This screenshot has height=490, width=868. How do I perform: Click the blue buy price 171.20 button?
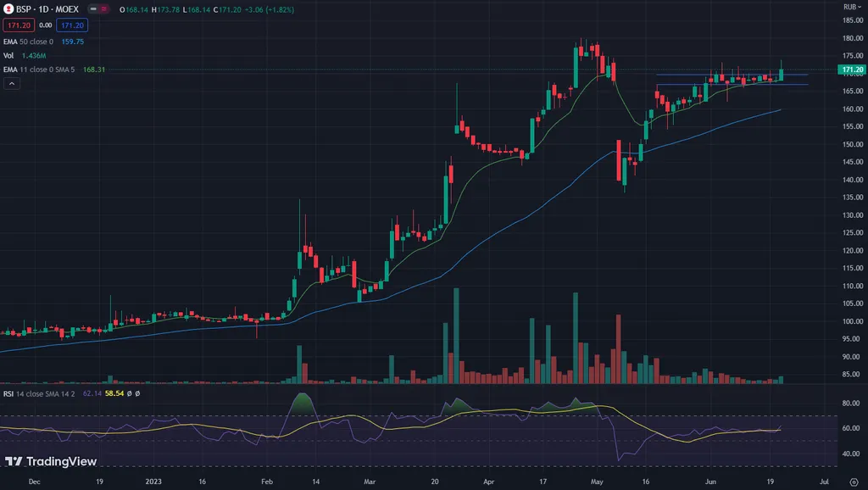tap(73, 25)
